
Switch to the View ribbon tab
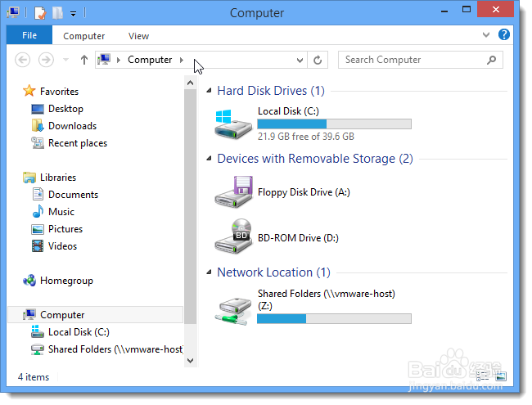(x=138, y=36)
